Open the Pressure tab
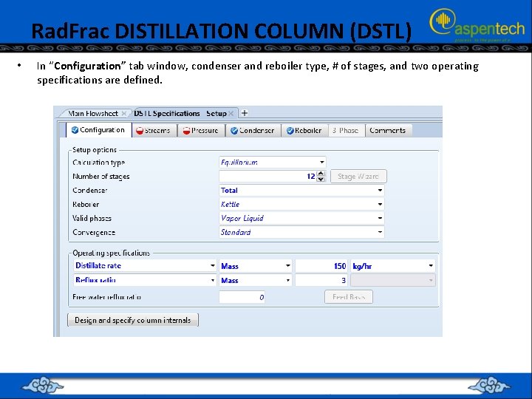Screen dimensions: 532x399 point(201,130)
